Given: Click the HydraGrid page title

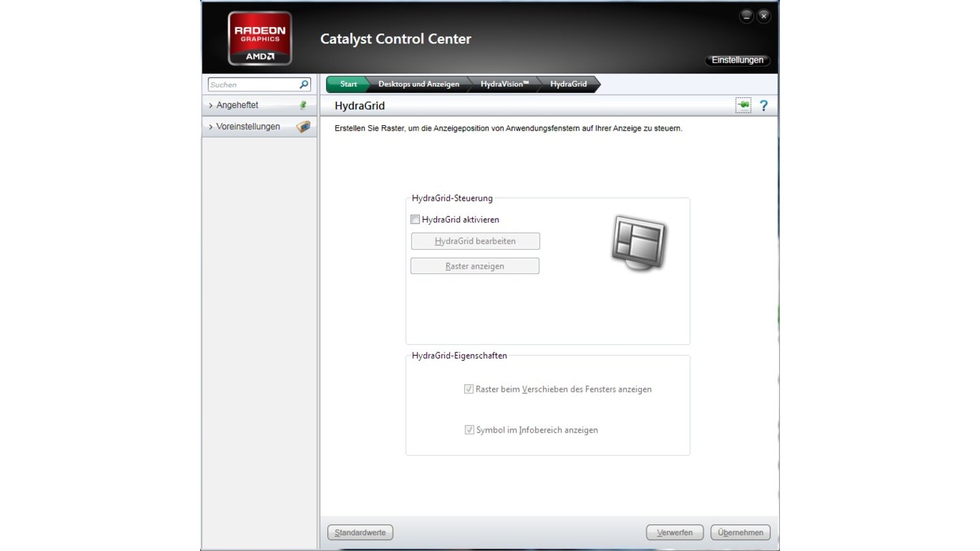Looking at the screenshot, I should (x=360, y=106).
